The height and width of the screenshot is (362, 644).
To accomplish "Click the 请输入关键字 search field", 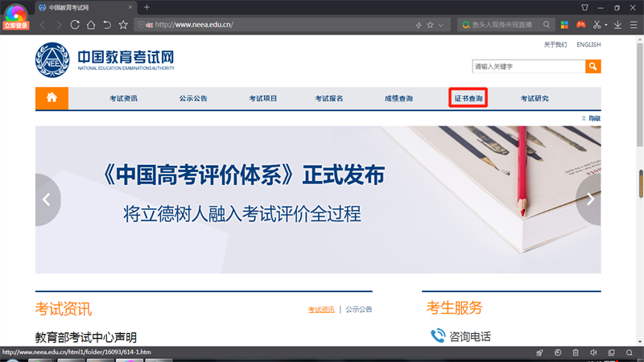I will 529,67.
